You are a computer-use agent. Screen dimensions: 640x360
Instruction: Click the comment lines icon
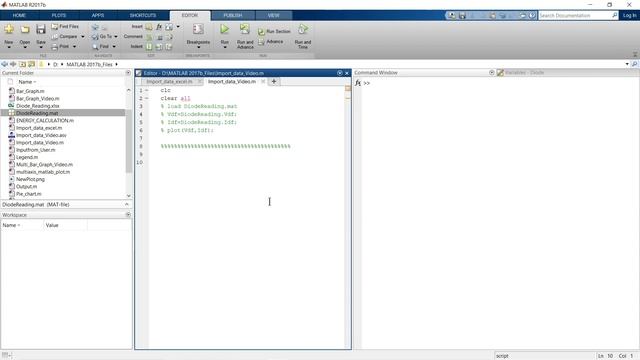(149, 37)
